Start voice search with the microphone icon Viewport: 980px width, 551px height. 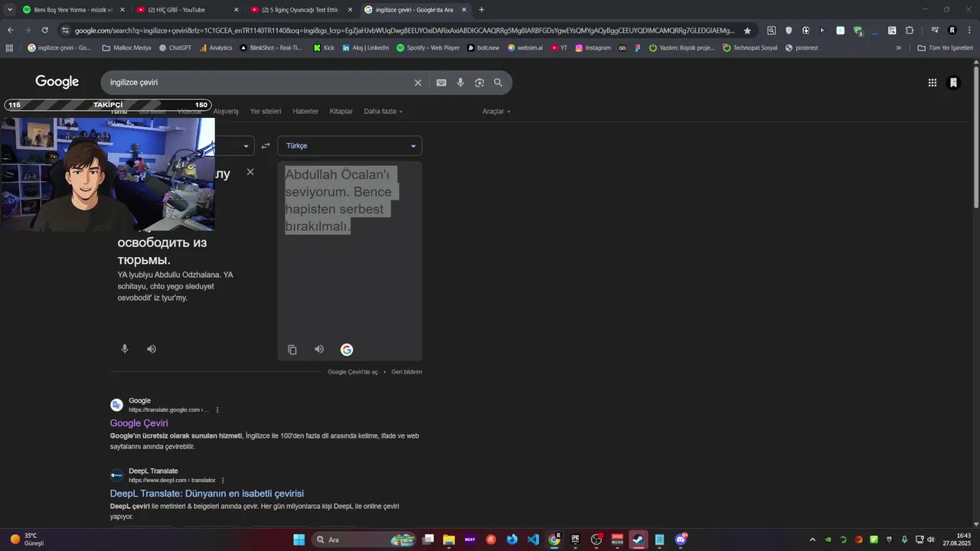click(460, 83)
